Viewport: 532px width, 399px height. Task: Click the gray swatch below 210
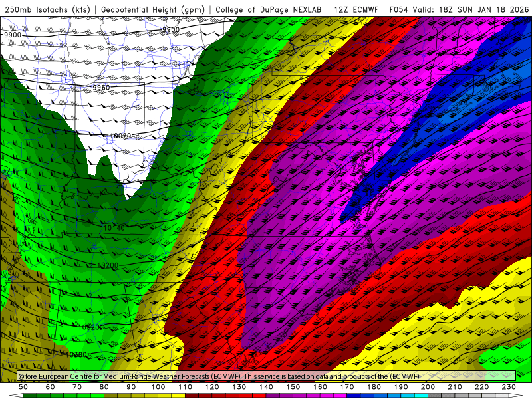point(462,396)
